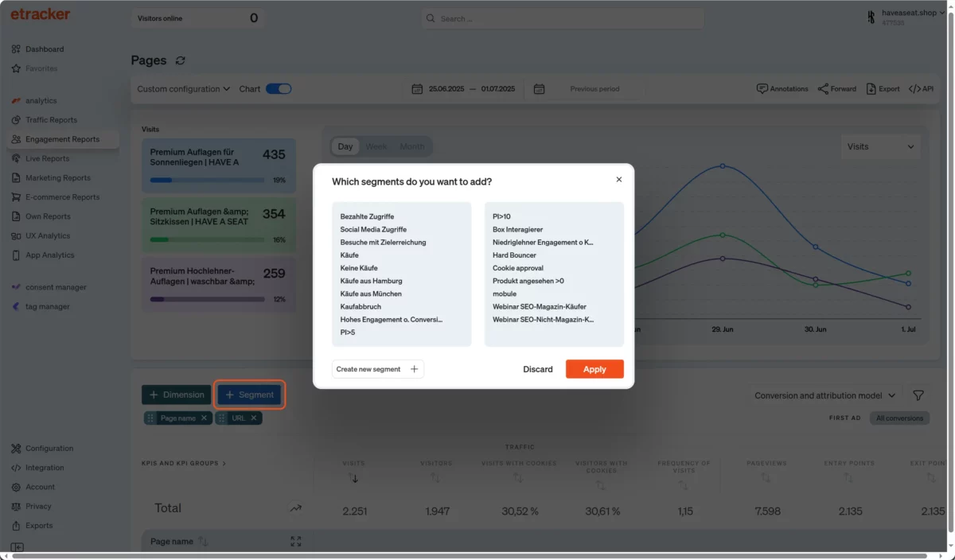Viewport: 955px width, 560px height.
Task: Select the Cookie approval segment
Action: (518, 268)
